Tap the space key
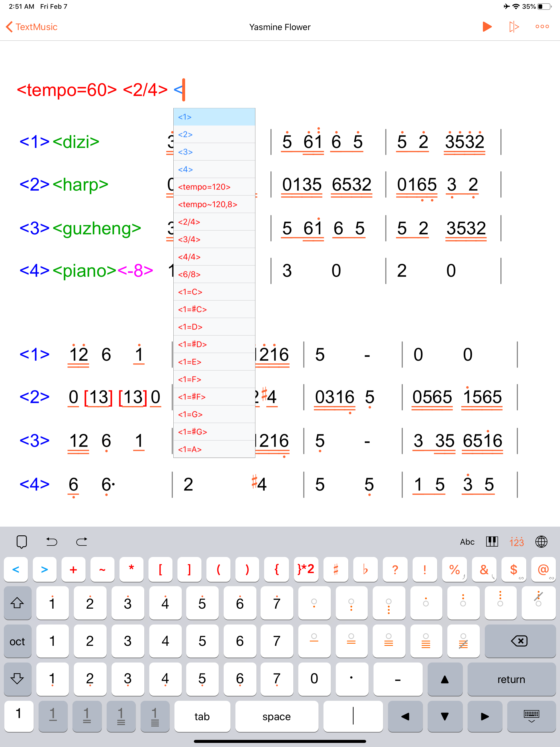Image resolution: width=560 pixels, height=747 pixels. [277, 717]
